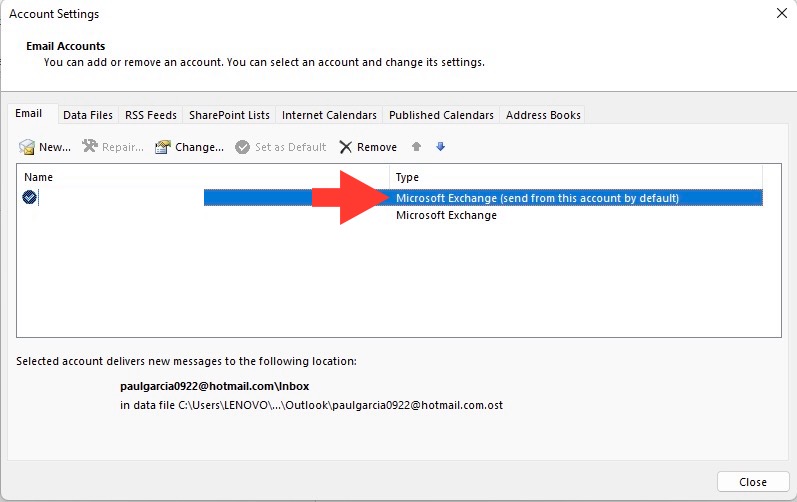Click the data file path text
The width and height of the screenshot is (797, 502).
click(x=311, y=405)
